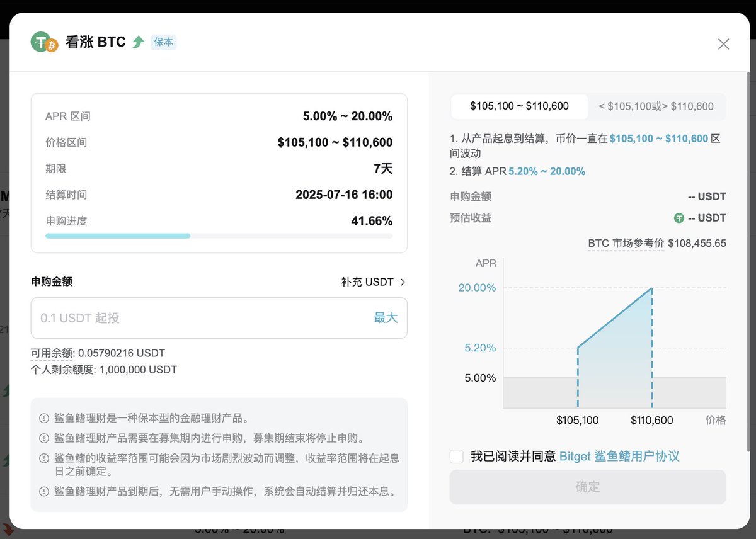Click the chevron next to 补充 USDT
Viewport: 756px width, 539px height.
pos(403,282)
